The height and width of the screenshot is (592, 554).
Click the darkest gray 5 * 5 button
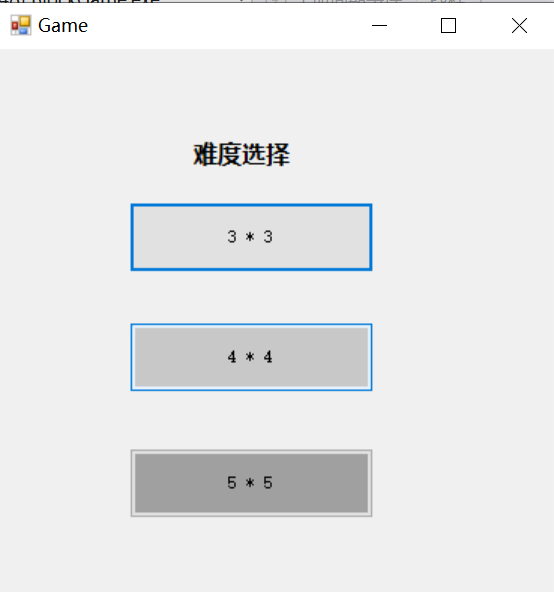[x=252, y=483]
